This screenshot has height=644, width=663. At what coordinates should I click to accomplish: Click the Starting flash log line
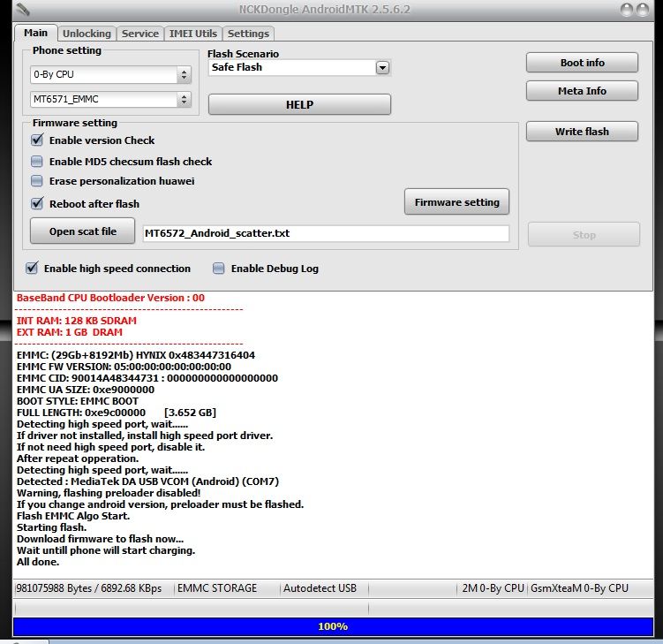(51, 527)
